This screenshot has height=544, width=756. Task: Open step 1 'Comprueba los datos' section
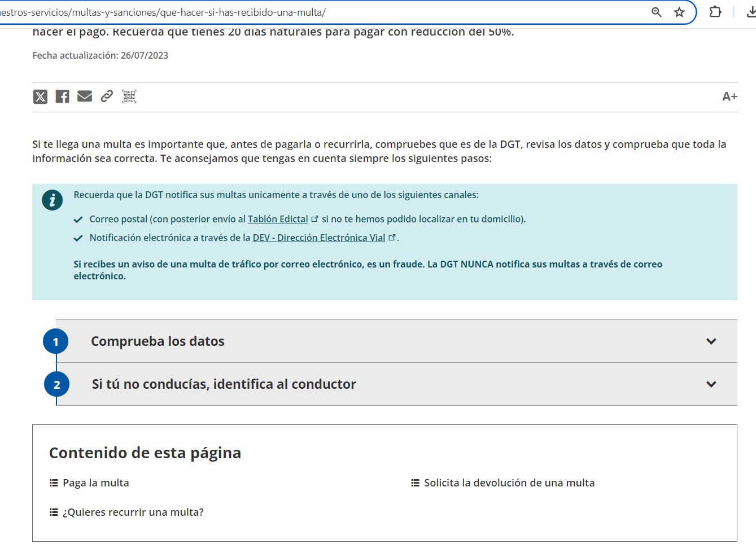click(158, 341)
